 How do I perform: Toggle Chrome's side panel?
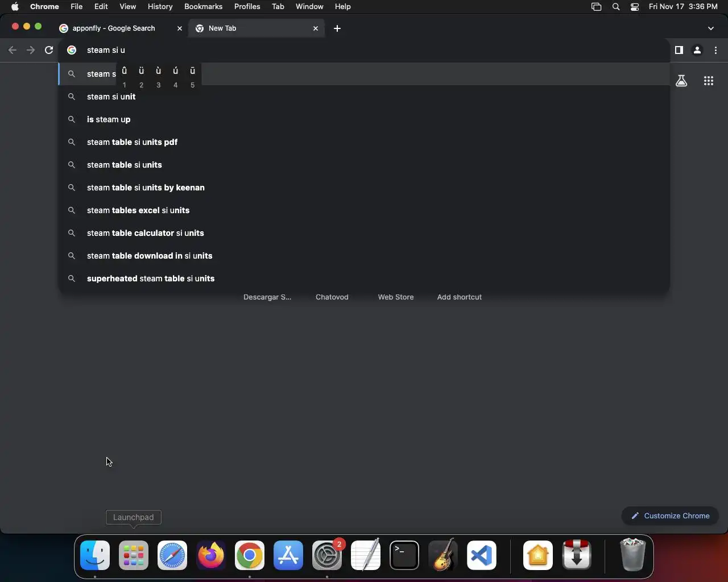point(679,50)
